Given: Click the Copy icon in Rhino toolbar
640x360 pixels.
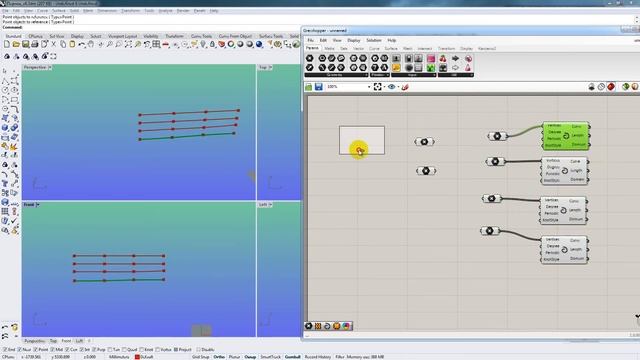Looking at the screenshot, I should tap(63, 44).
